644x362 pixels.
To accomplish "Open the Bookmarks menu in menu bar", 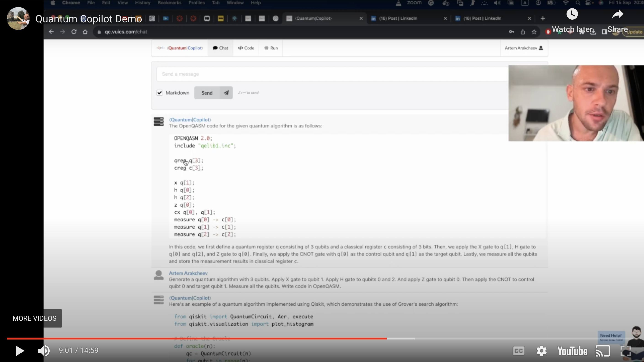I will tap(169, 3).
